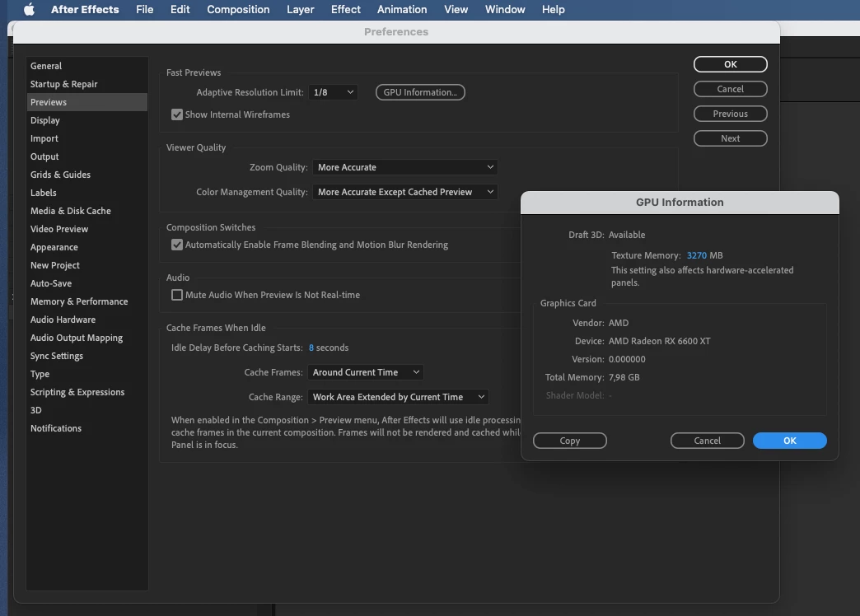The height and width of the screenshot is (616, 860).
Task: Open Type preferences
Action: (x=87, y=374)
